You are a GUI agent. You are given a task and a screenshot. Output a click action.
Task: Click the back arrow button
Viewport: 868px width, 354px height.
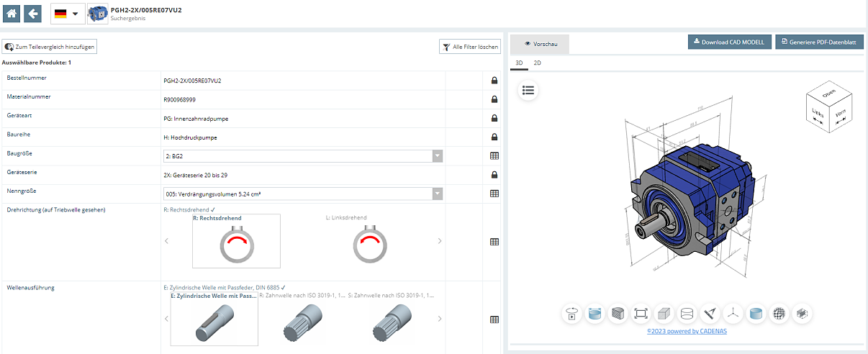click(32, 13)
